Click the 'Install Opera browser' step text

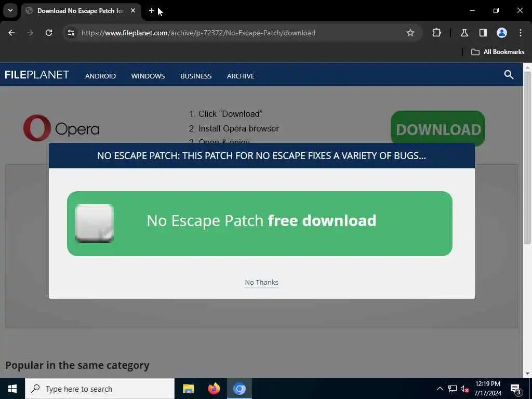coord(238,129)
